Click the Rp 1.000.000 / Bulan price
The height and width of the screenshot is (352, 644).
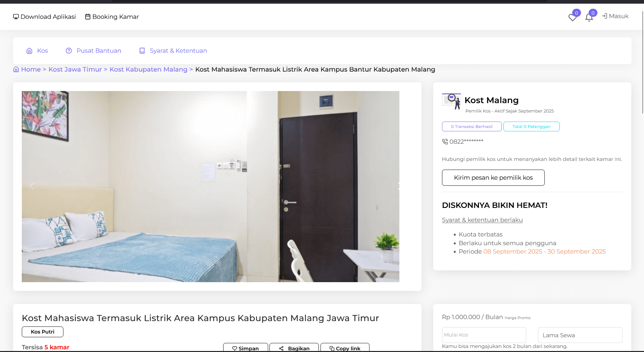(x=472, y=317)
